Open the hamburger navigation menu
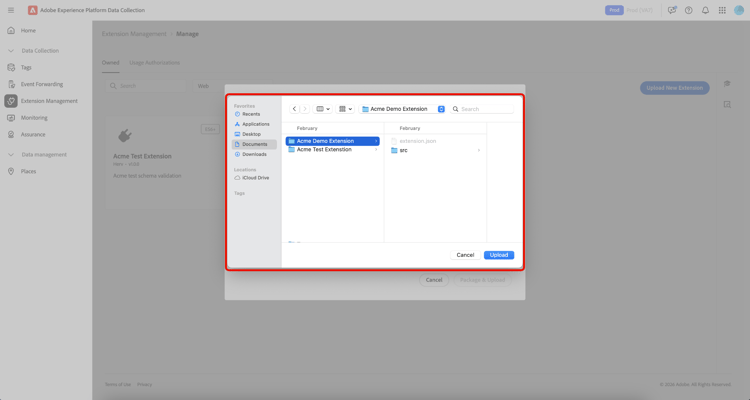The height and width of the screenshot is (400, 750). coord(11,10)
